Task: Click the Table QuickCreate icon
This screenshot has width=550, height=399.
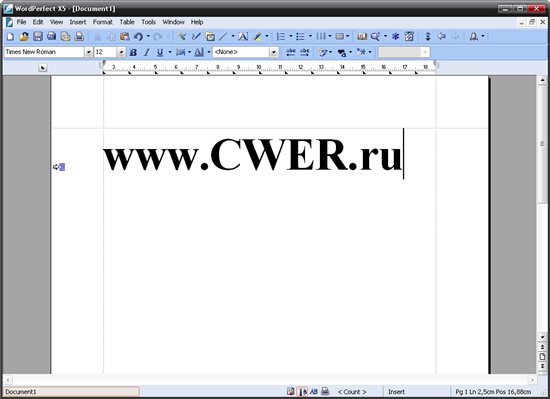Action: click(x=340, y=36)
